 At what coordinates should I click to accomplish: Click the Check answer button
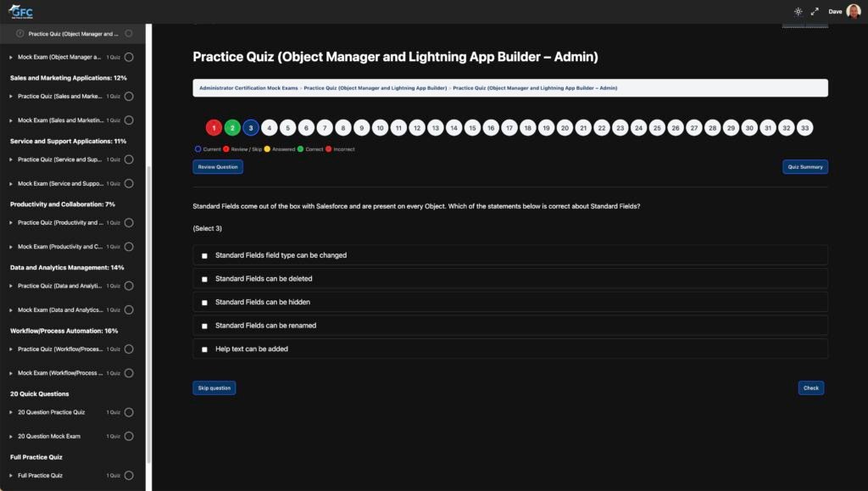pos(811,388)
